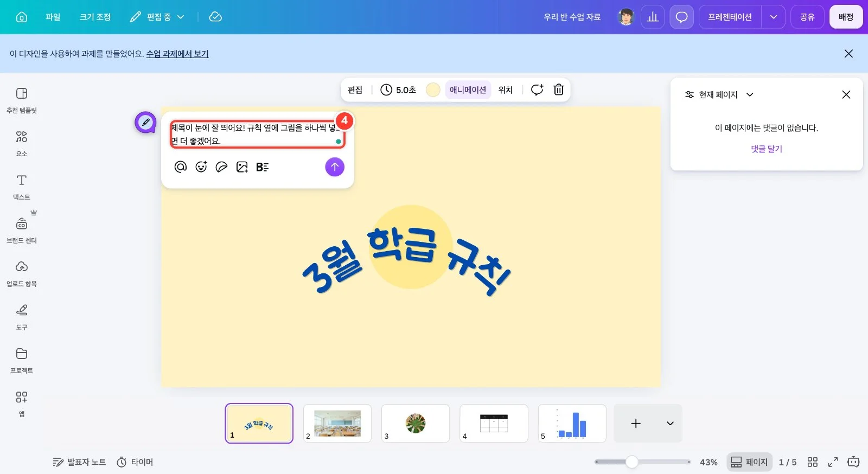The width and height of the screenshot is (868, 474).
Task: Open the 앱 apps panel
Action: point(22,404)
